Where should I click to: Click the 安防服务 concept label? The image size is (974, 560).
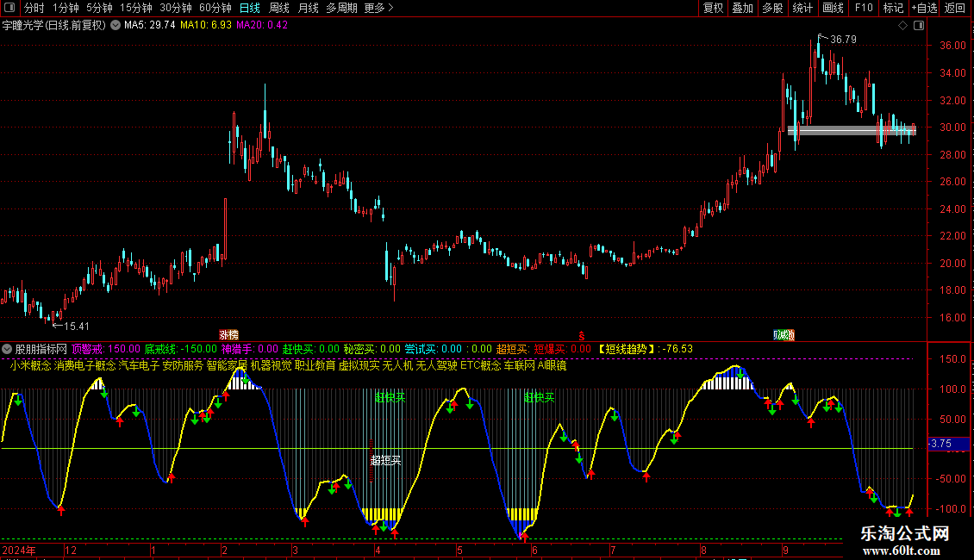coord(183,365)
